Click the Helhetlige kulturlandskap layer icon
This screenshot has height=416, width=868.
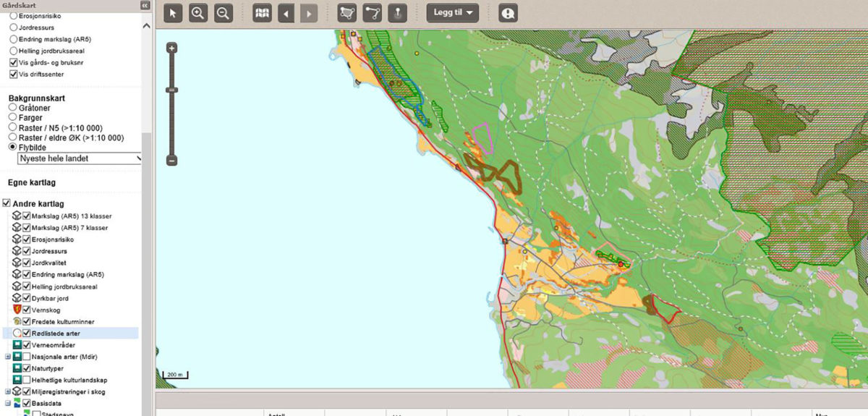[16, 380]
